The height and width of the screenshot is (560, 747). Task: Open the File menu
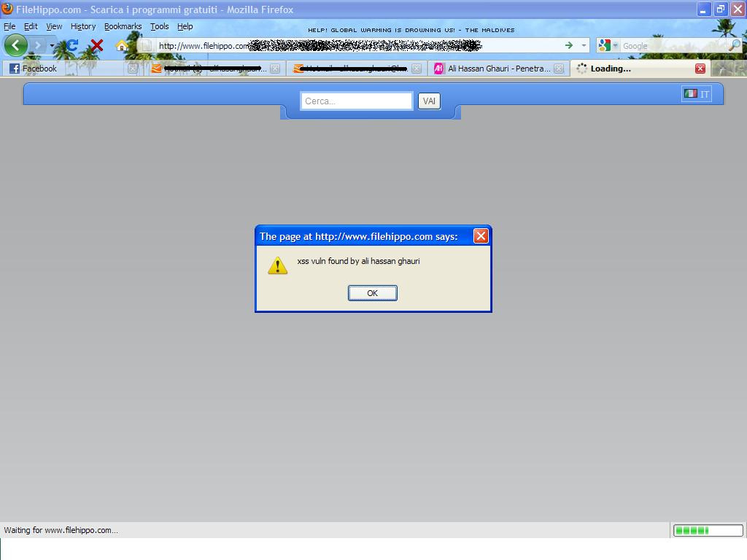click(9, 26)
